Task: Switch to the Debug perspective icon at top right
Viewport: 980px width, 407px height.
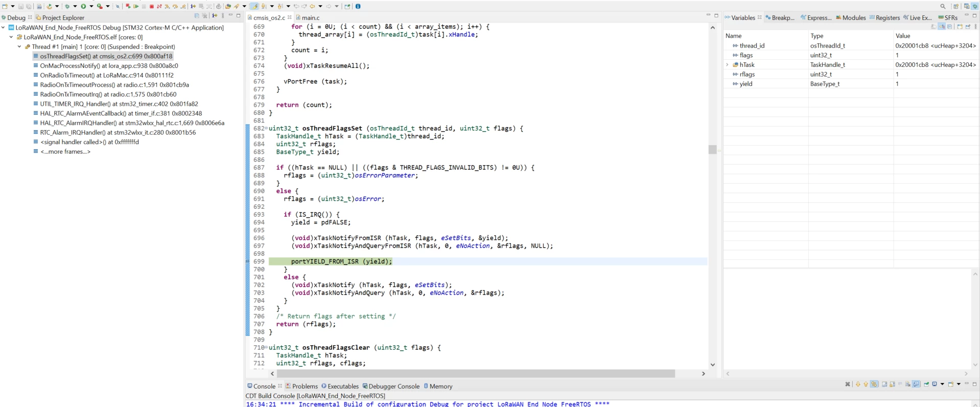Action: click(x=975, y=6)
